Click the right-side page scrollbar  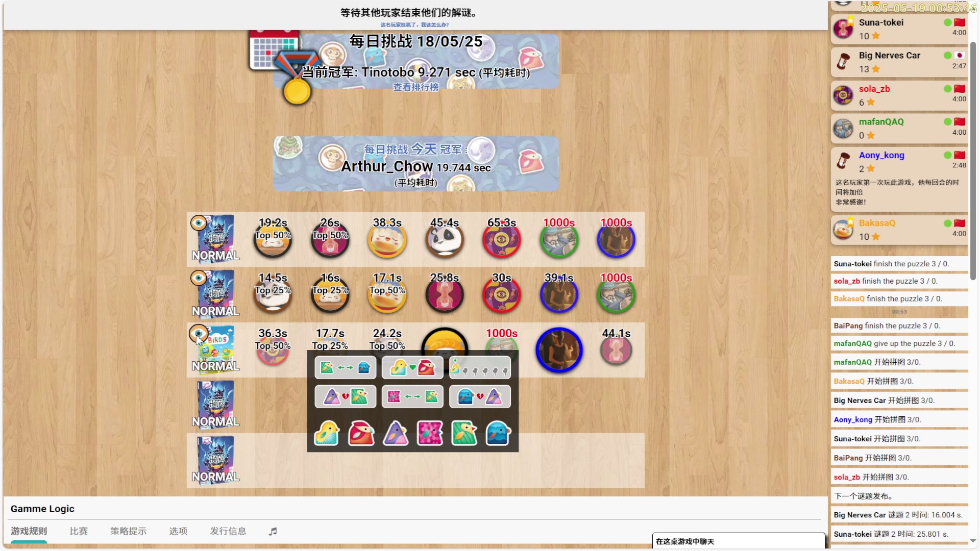(973, 160)
